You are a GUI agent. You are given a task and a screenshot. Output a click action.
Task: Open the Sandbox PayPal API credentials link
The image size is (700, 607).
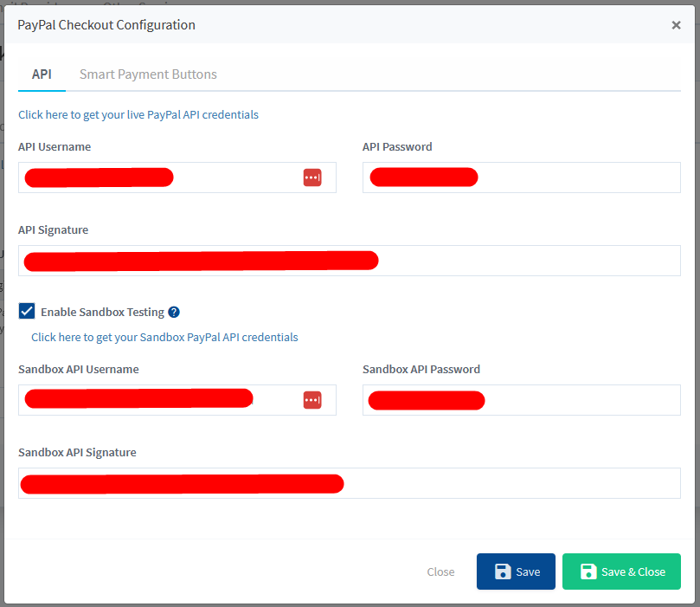pos(164,337)
